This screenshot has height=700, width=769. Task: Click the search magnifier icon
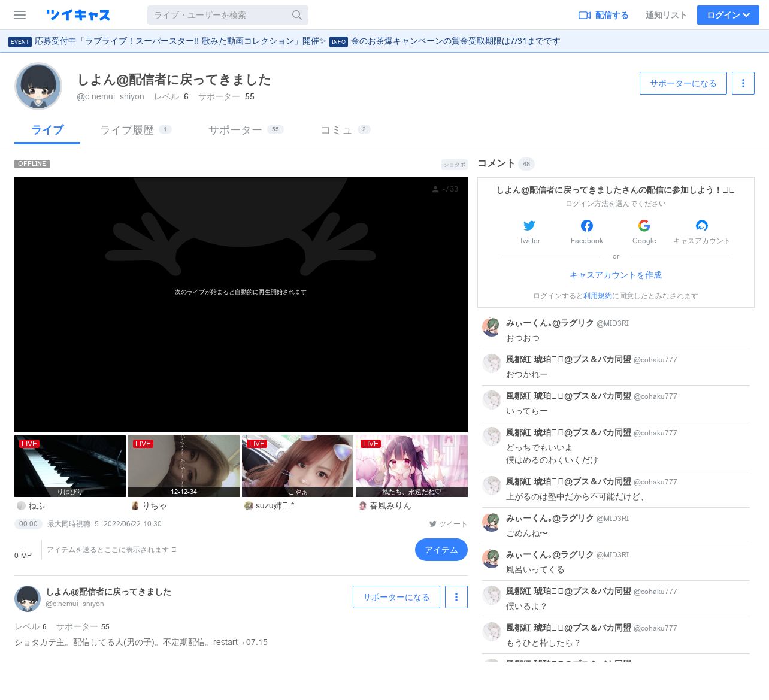pos(296,15)
